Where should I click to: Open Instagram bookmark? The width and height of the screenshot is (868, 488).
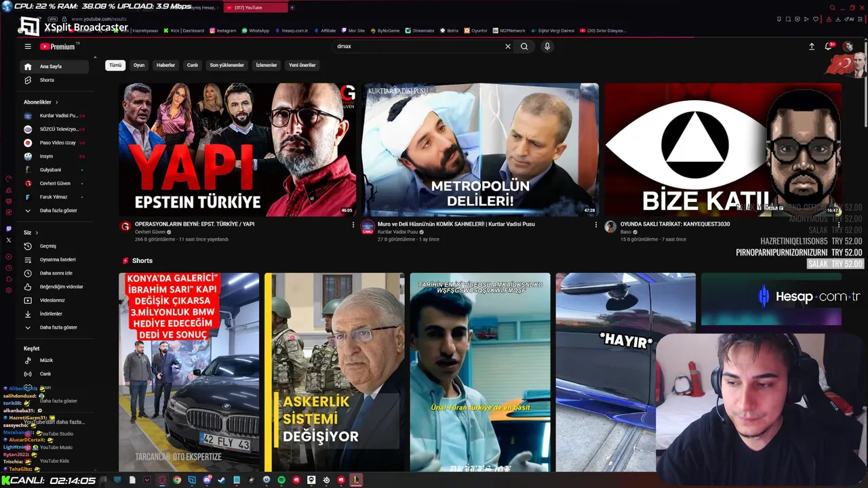(x=223, y=30)
